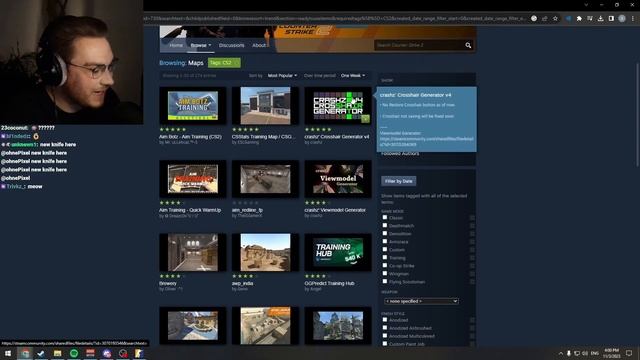Click the page vertical scrollbar
Screen dimensions: 640x360
(638, 115)
